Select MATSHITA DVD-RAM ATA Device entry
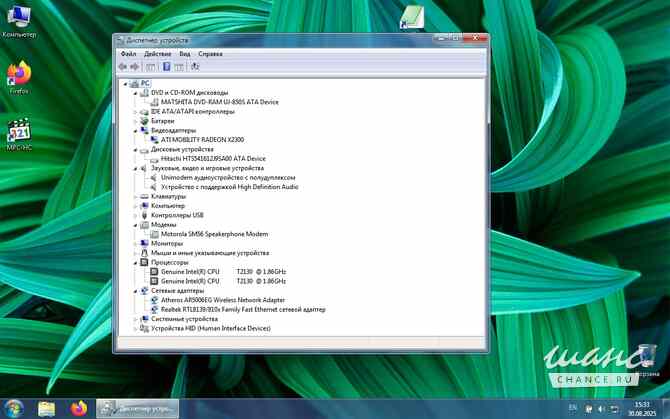The height and width of the screenshot is (419, 670). click(x=220, y=102)
